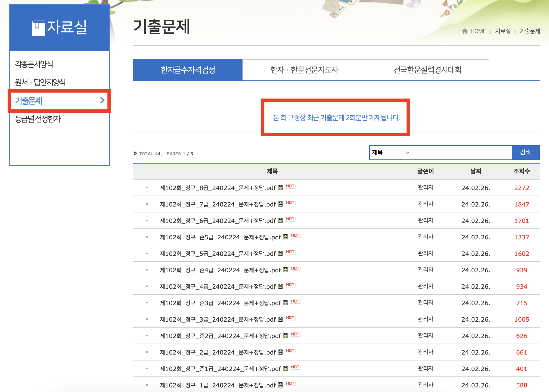Go to 등급별 선정한자 in the sidebar
Image resolution: width=549 pixels, height=392 pixels.
click(38, 119)
